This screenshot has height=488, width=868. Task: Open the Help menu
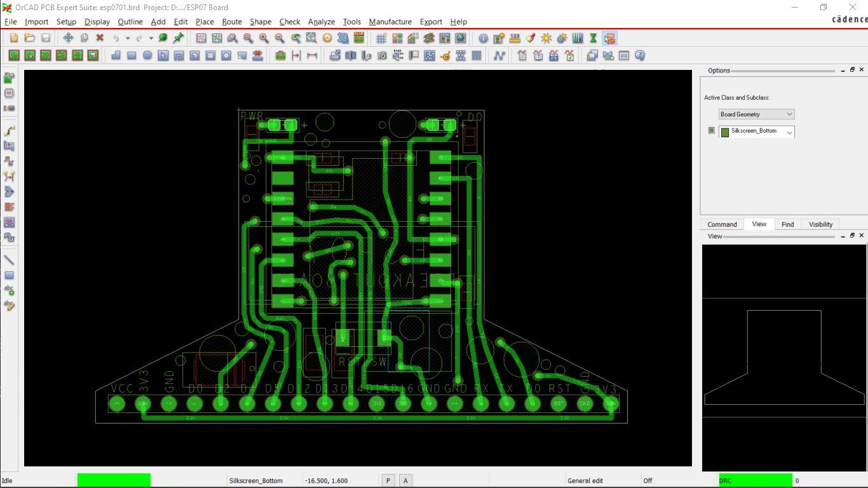pos(458,22)
